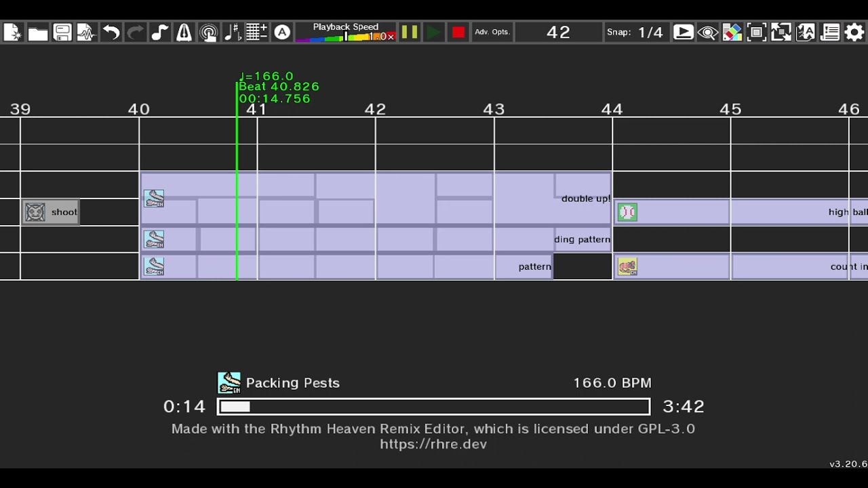Seek within the remix progress bar

click(x=433, y=407)
